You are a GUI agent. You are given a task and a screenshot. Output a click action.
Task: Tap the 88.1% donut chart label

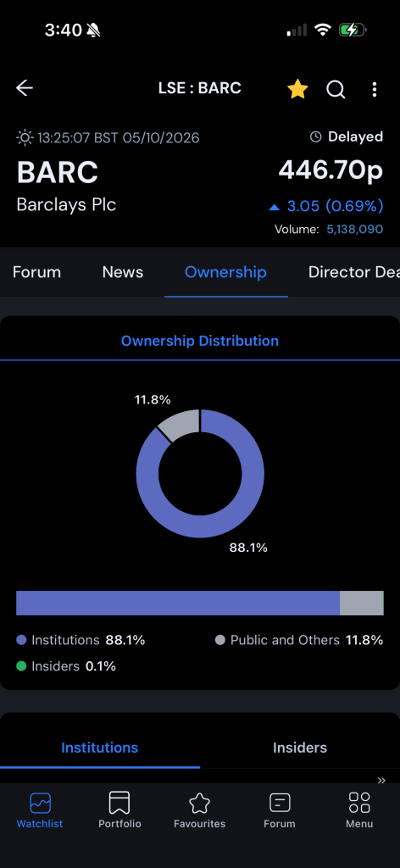click(248, 548)
